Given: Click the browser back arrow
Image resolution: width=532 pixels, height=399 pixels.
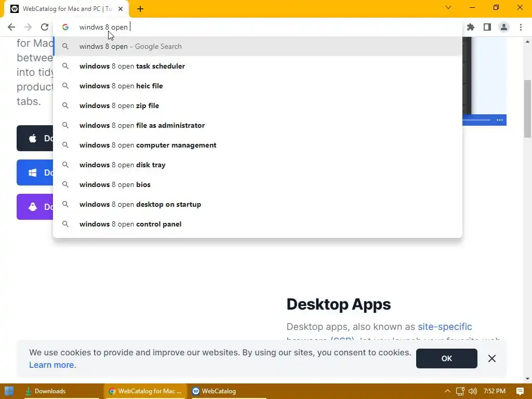Looking at the screenshot, I should coord(11,27).
